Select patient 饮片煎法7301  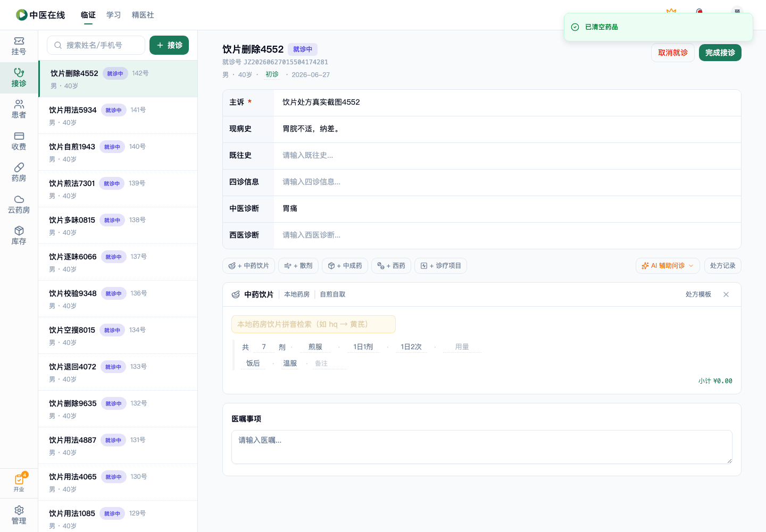point(118,189)
